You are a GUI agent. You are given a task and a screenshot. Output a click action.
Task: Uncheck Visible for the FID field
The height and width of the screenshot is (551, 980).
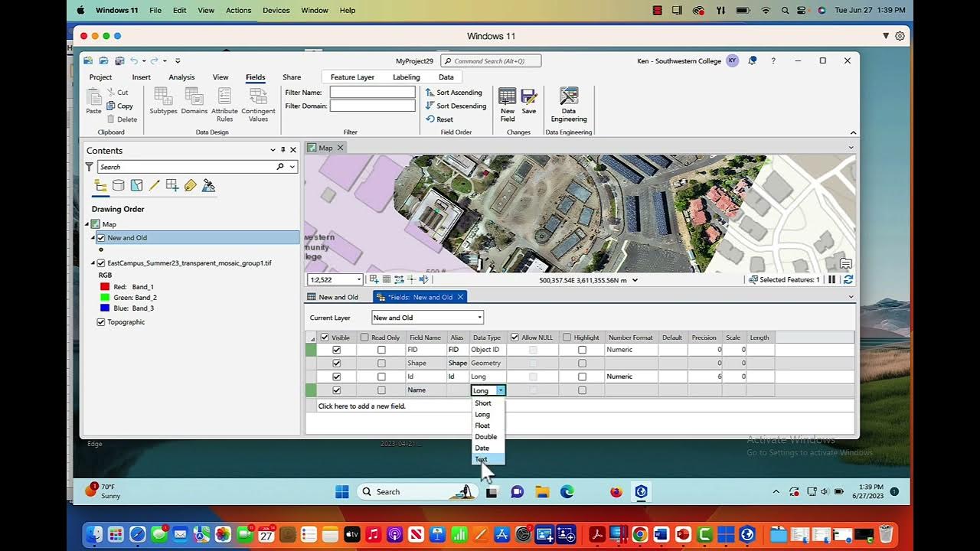click(336, 350)
